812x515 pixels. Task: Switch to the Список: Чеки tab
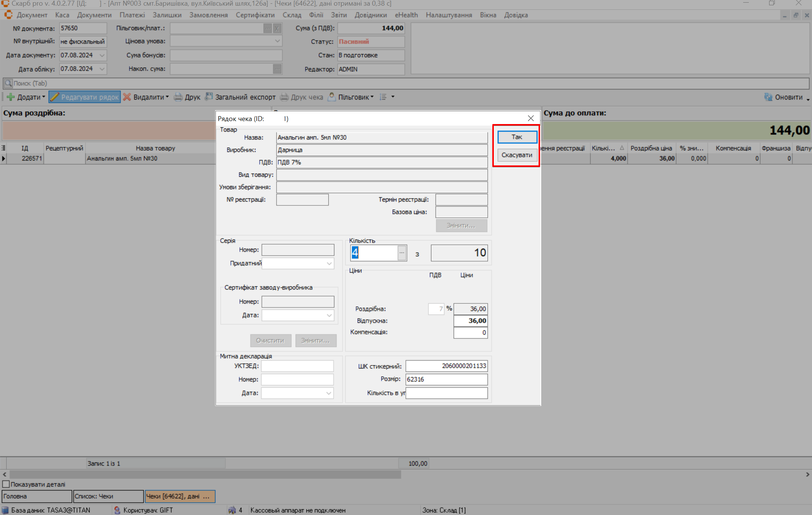click(x=108, y=496)
